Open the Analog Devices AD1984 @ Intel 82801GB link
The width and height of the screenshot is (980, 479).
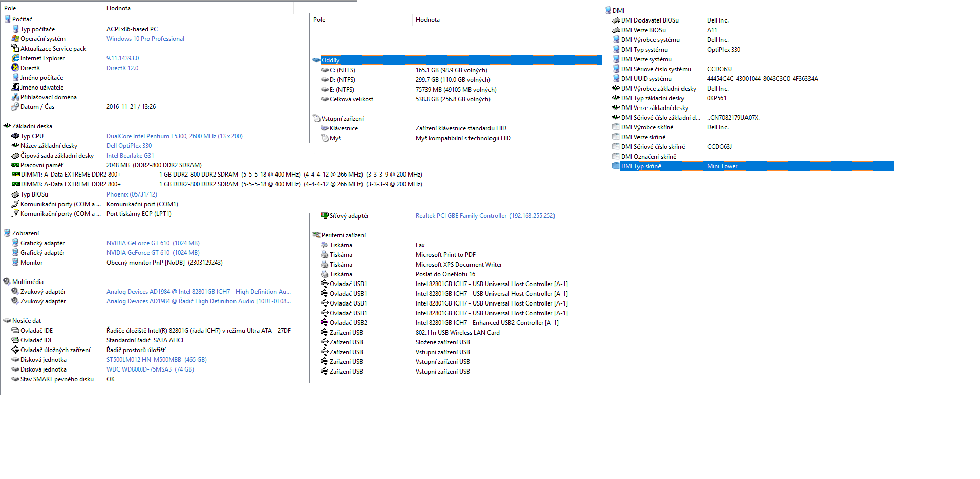(199, 292)
